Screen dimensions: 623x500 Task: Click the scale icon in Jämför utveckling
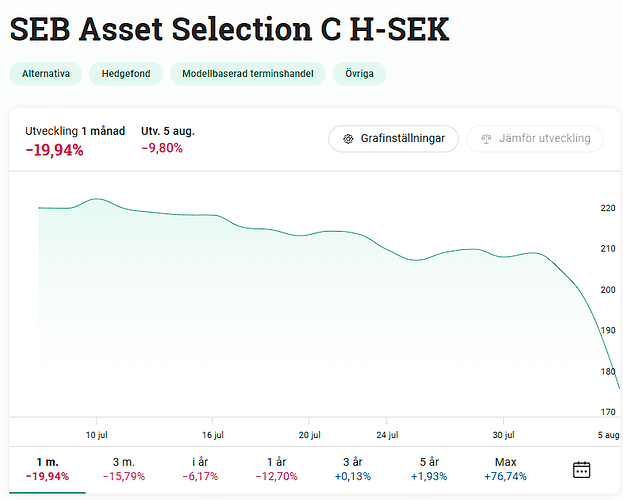pyautogui.click(x=487, y=139)
